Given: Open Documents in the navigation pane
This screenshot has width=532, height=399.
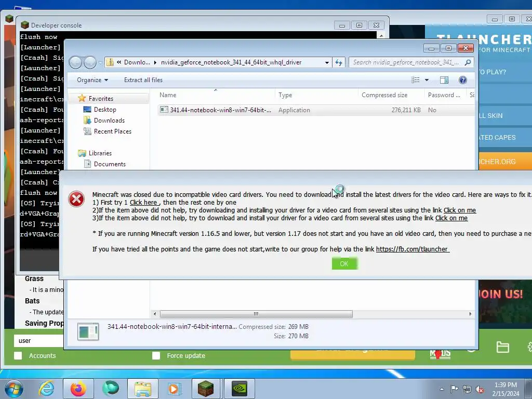Looking at the screenshot, I should coord(110,164).
